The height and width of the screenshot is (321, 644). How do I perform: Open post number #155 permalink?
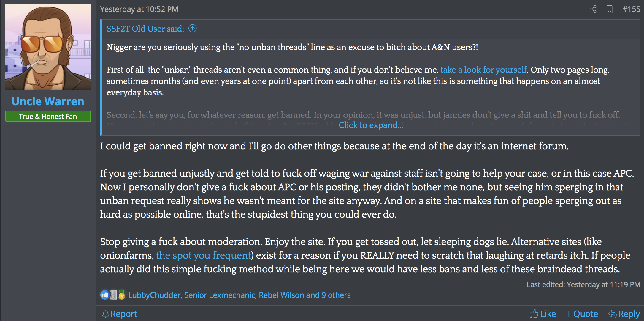coord(631,9)
